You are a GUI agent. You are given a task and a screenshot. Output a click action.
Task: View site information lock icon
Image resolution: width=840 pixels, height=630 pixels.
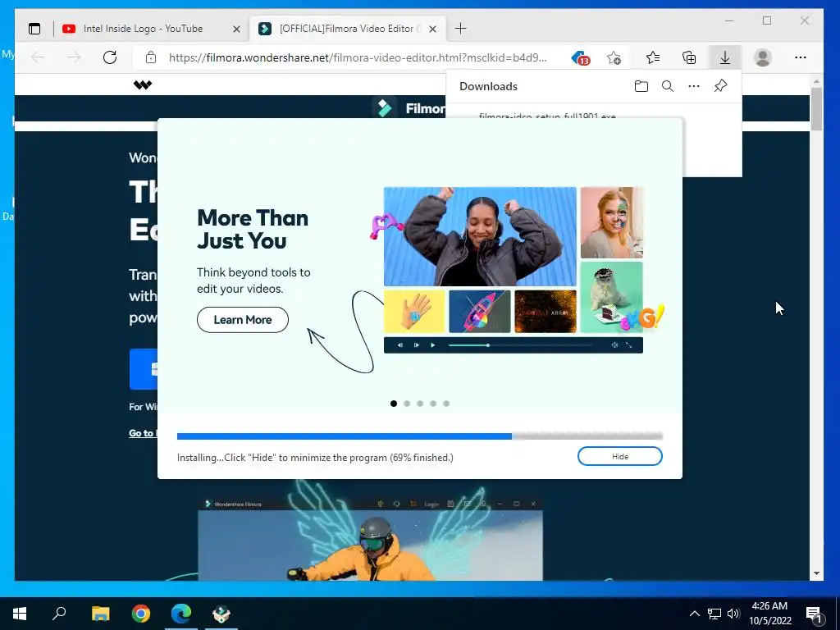coord(151,57)
